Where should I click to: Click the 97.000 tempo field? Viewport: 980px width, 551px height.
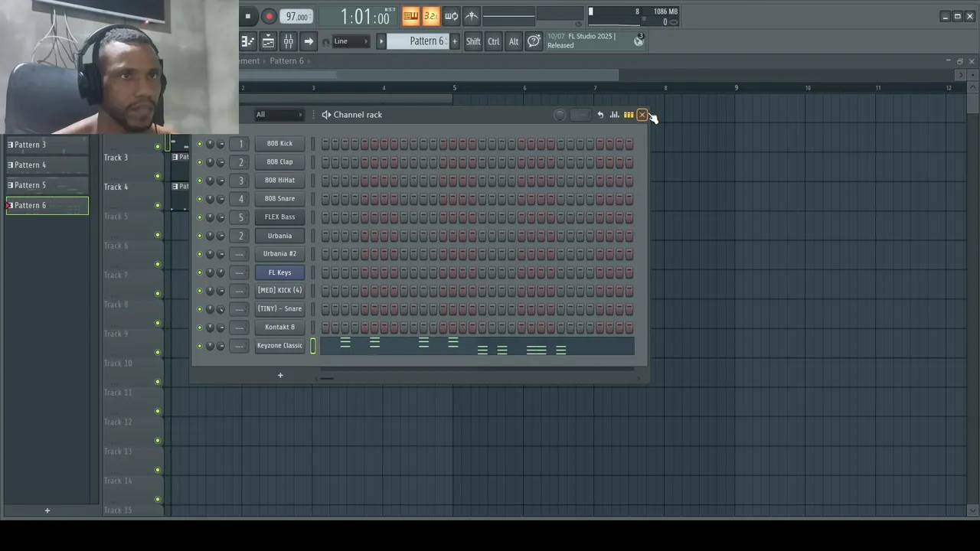(296, 17)
